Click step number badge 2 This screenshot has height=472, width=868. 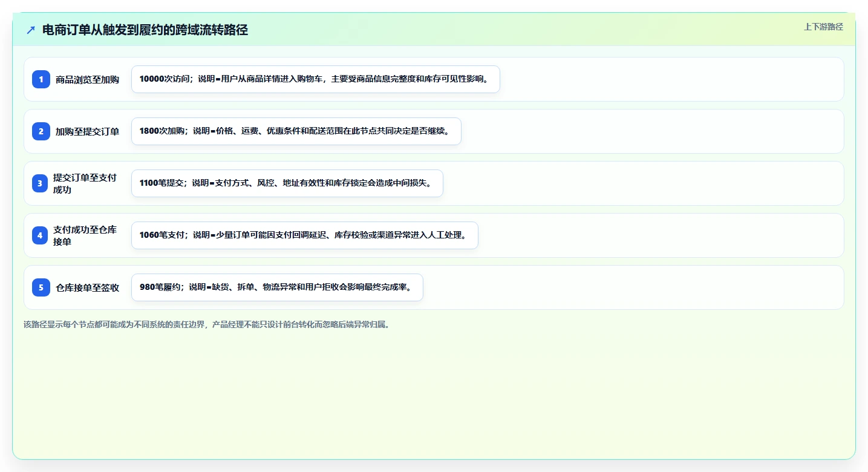[41, 131]
